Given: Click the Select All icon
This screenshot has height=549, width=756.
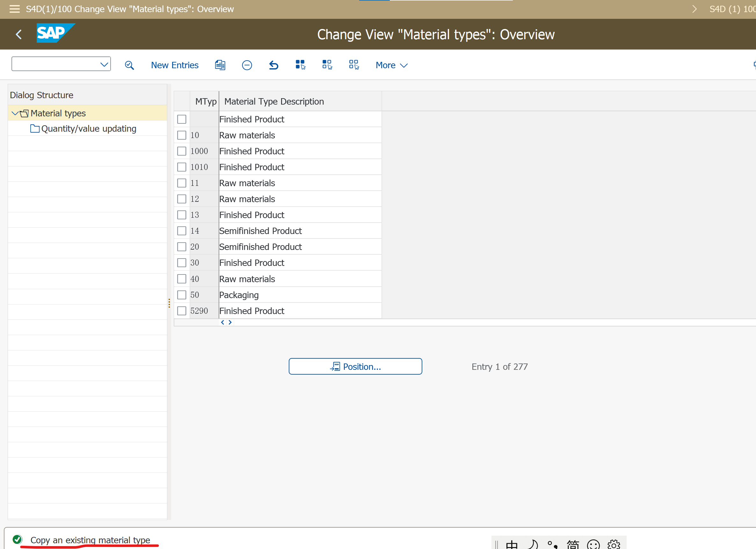Looking at the screenshot, I should click(x=300, y=65).
